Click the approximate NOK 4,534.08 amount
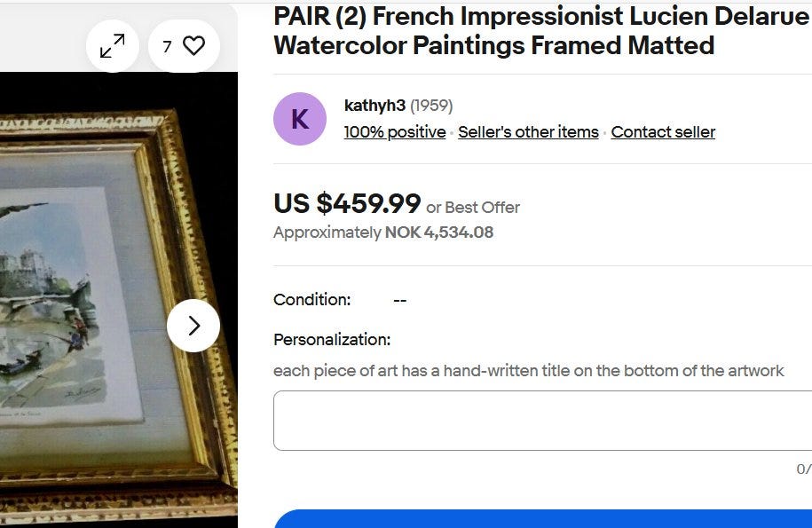 438,232
